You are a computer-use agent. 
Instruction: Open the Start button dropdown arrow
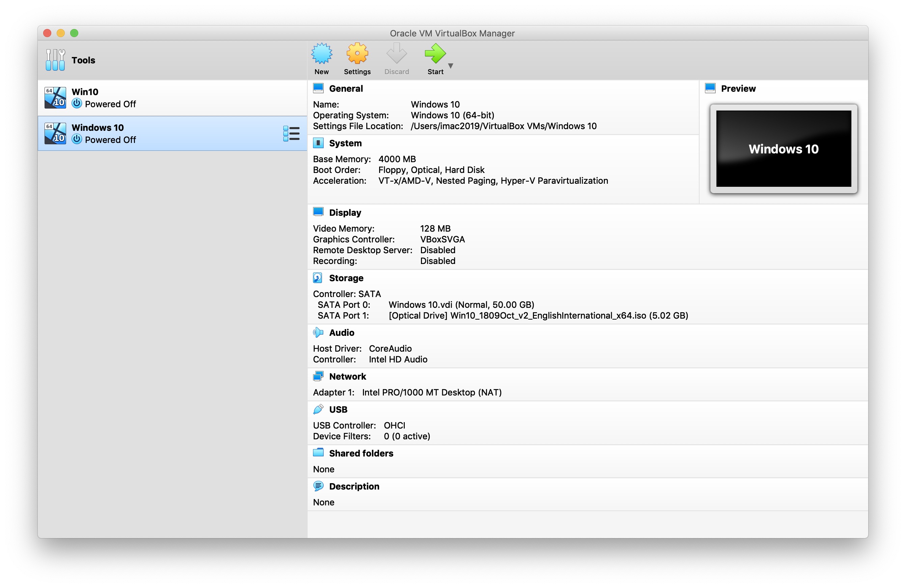(451, 65)
